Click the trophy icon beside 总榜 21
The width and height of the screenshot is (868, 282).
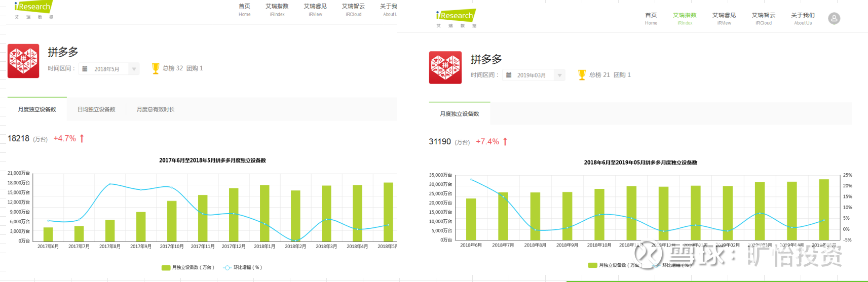click(582, 75)
